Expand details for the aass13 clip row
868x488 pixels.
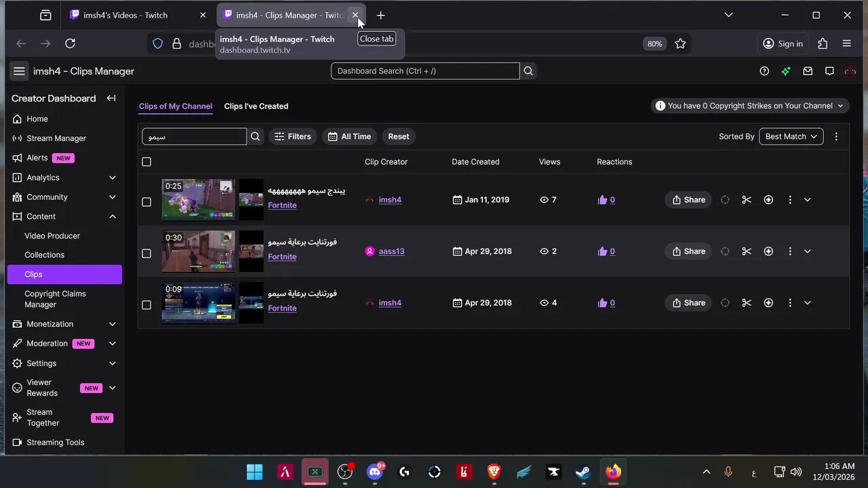[807, 251]
